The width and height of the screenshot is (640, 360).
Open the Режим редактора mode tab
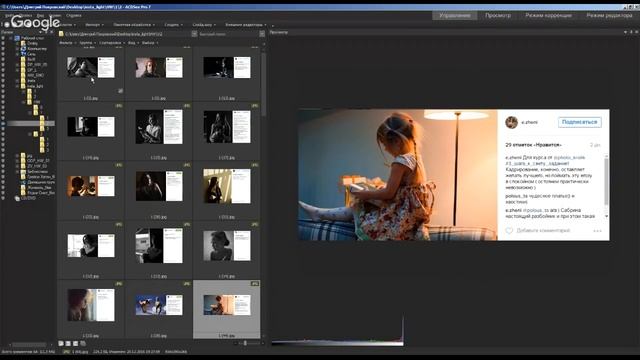(x=609, y=16)
